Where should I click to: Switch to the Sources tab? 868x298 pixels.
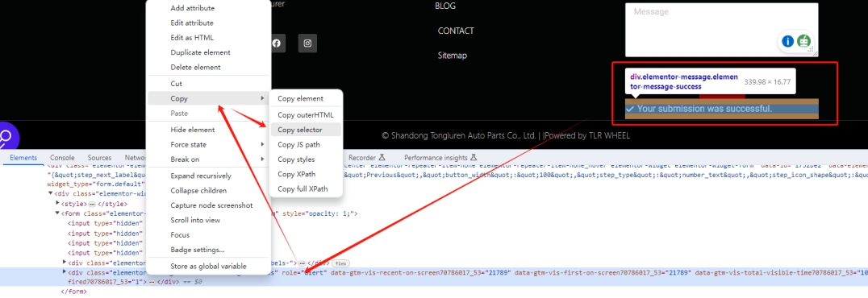click(100, 158)
